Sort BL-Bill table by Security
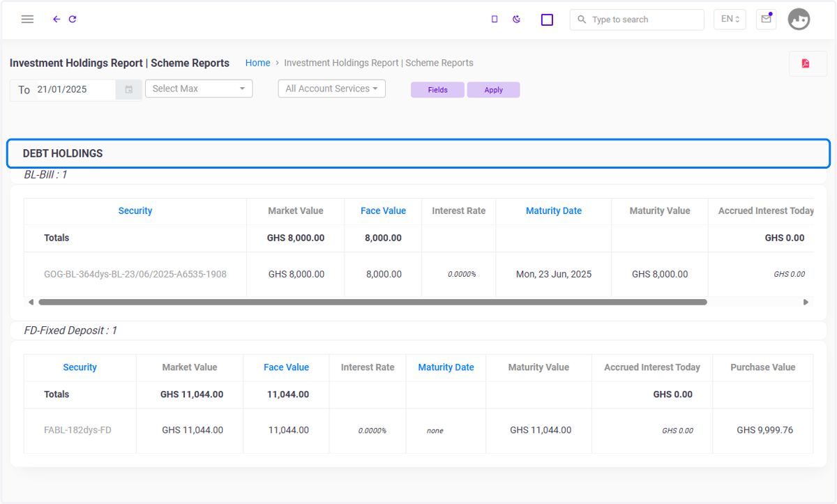The width and height of the screenshot is (837, 504). click(135, 211)
